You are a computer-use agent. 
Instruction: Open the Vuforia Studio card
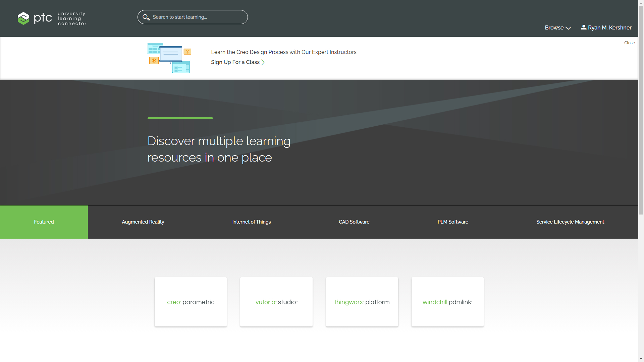[276, 302]
